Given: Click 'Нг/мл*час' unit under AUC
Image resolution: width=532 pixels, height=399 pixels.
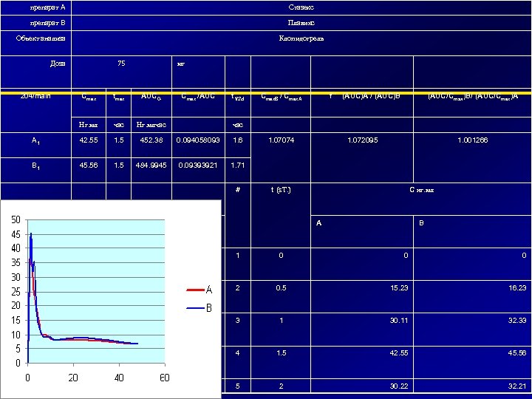Looking at the screenshot, I should 151,125.
